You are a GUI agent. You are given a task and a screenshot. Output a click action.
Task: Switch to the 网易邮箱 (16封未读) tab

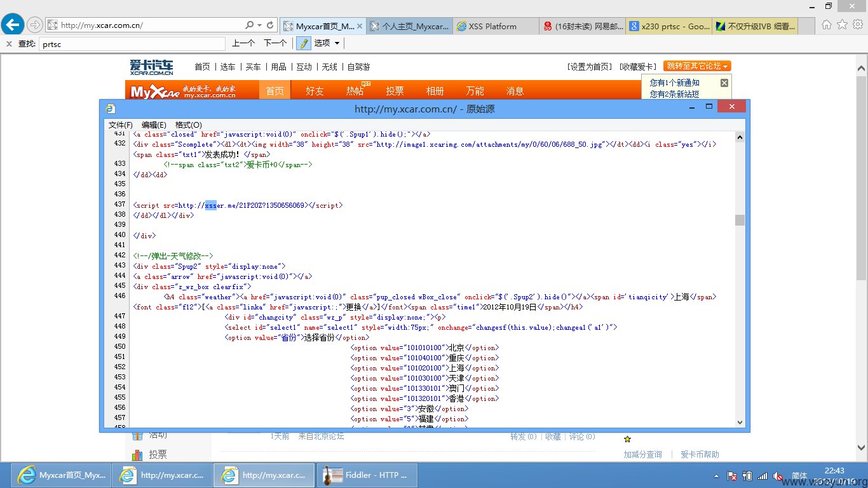[583, 26]
